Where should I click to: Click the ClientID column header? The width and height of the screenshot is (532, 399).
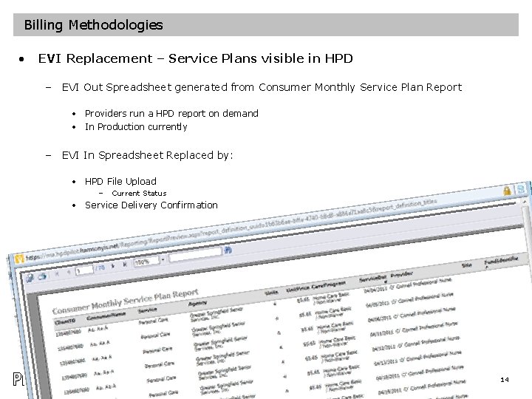[x=65, y=321]
